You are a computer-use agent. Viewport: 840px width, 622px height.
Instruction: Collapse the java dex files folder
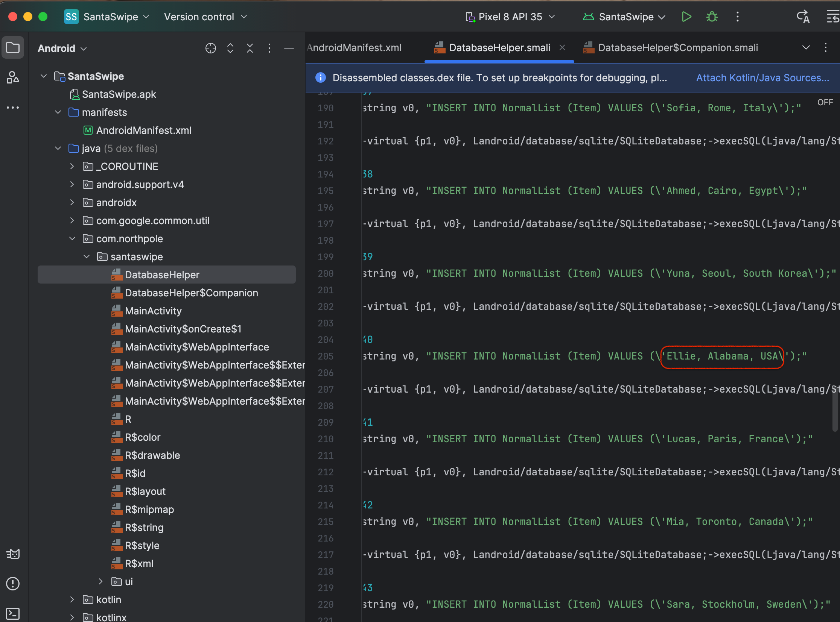[x=58, y=148]
